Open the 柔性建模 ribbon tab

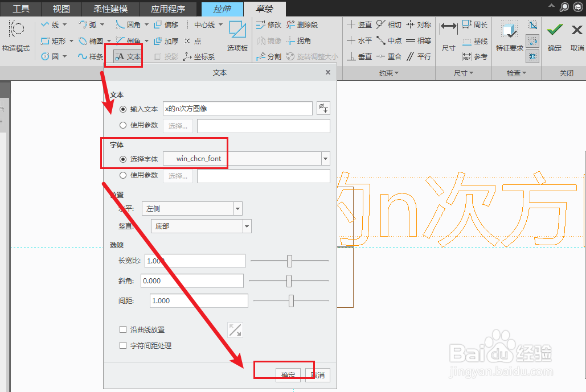point(110,9)
